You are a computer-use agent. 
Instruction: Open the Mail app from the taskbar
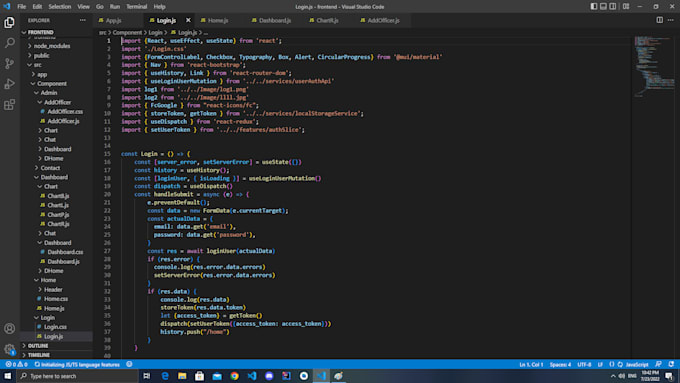[x=217, y=376]
